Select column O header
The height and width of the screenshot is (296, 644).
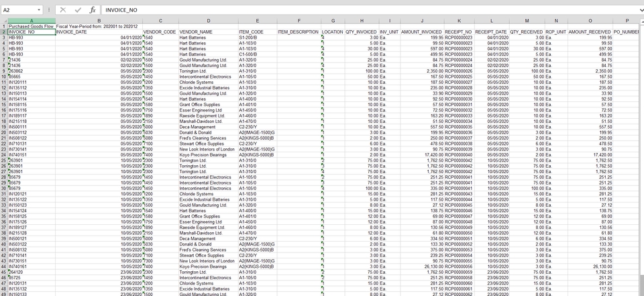[590, 21]
